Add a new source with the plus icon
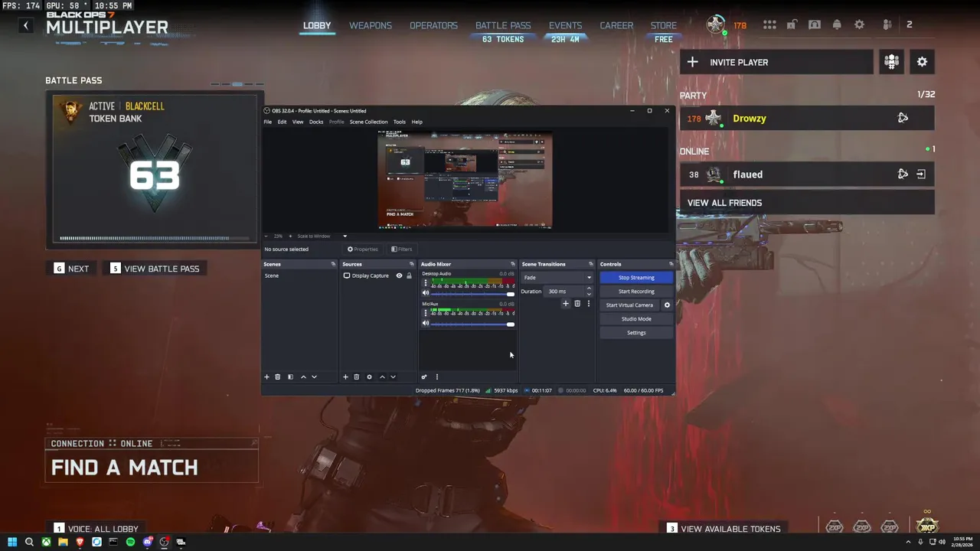 [345, 377]
